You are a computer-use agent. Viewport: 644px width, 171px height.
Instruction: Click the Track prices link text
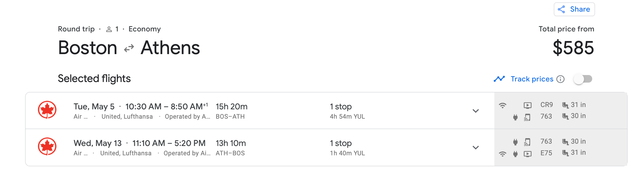pos(532,79)
